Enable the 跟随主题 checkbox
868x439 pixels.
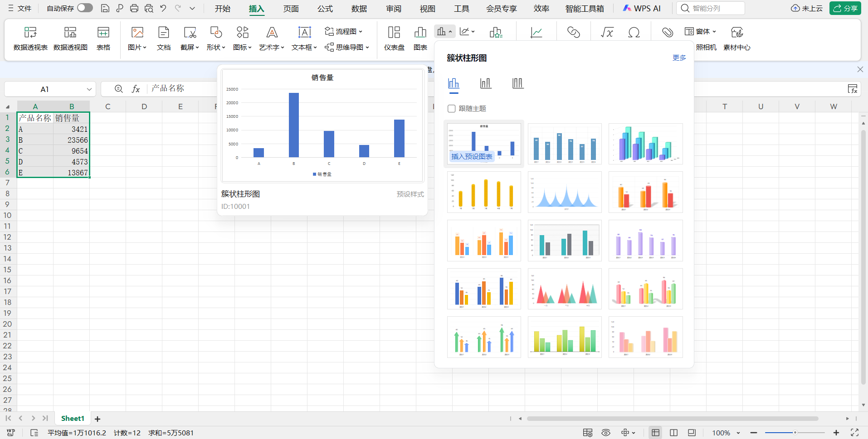pos(452,109)
